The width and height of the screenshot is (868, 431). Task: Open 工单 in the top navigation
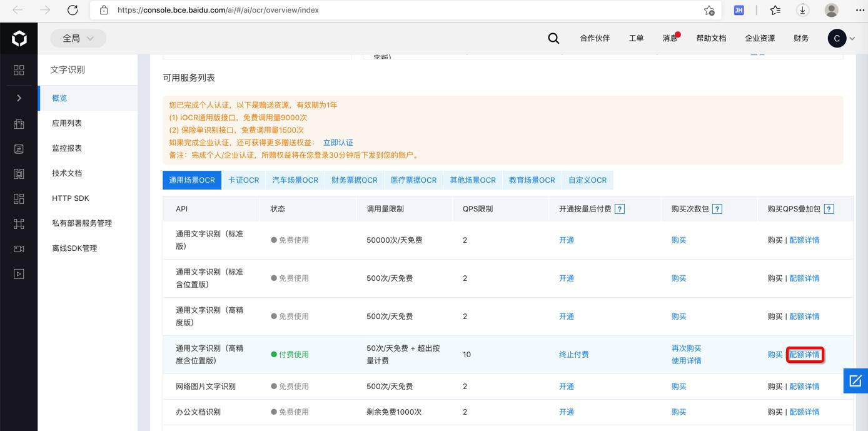click(x=636, y=38)
